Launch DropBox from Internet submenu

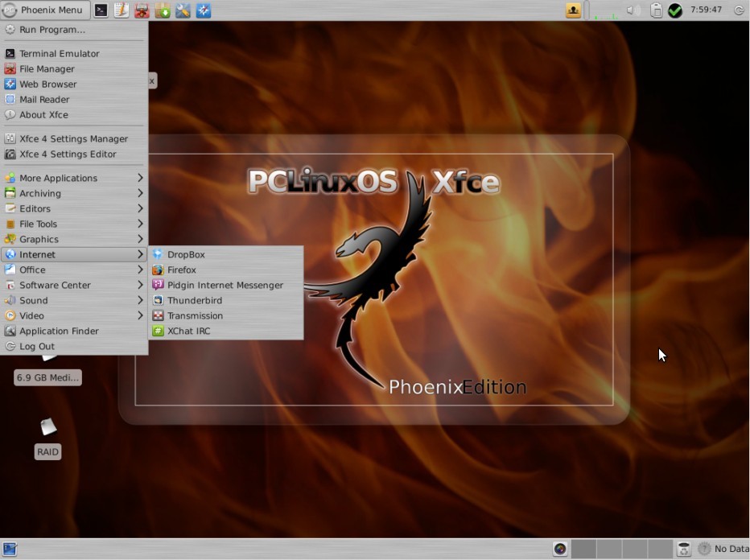coord(226,254)
